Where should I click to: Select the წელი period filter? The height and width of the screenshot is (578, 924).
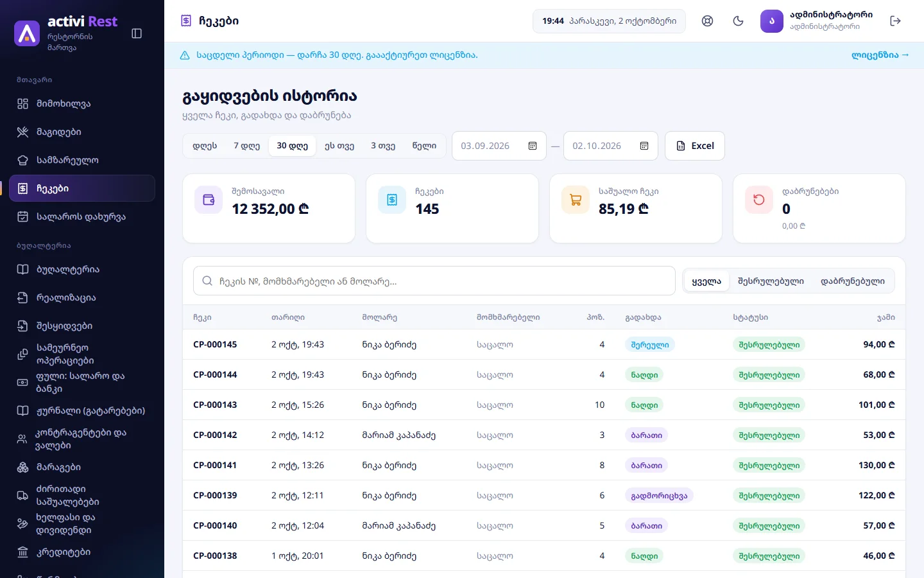424,146
